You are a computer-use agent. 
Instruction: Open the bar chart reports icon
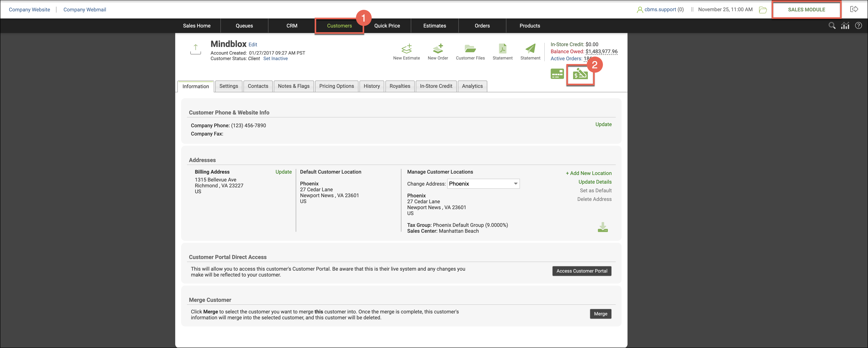point(845,26)
